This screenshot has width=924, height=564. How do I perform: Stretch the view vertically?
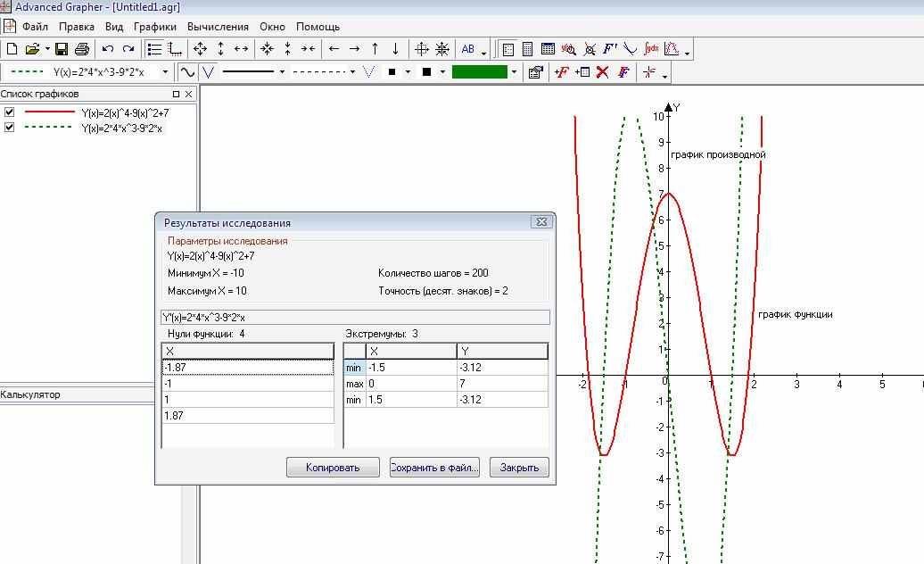pyautogui.click(x=220, y=49)
